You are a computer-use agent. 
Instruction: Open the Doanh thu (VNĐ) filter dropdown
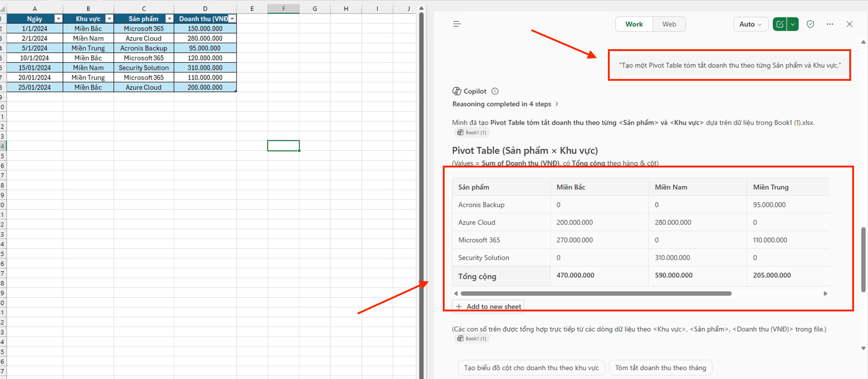(x=232, y=19)
